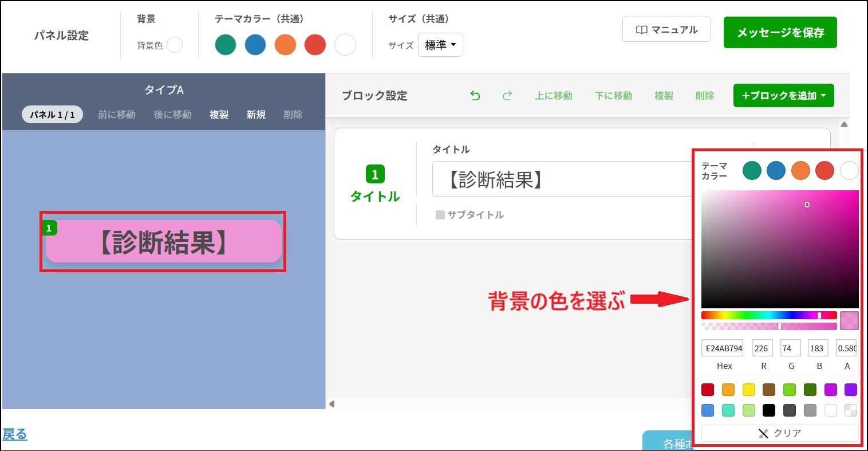Image resolution: width=868 pixels, height=451 pixels.
Task: Click パネル 1/1 pill tab
Action: (52, 115)
